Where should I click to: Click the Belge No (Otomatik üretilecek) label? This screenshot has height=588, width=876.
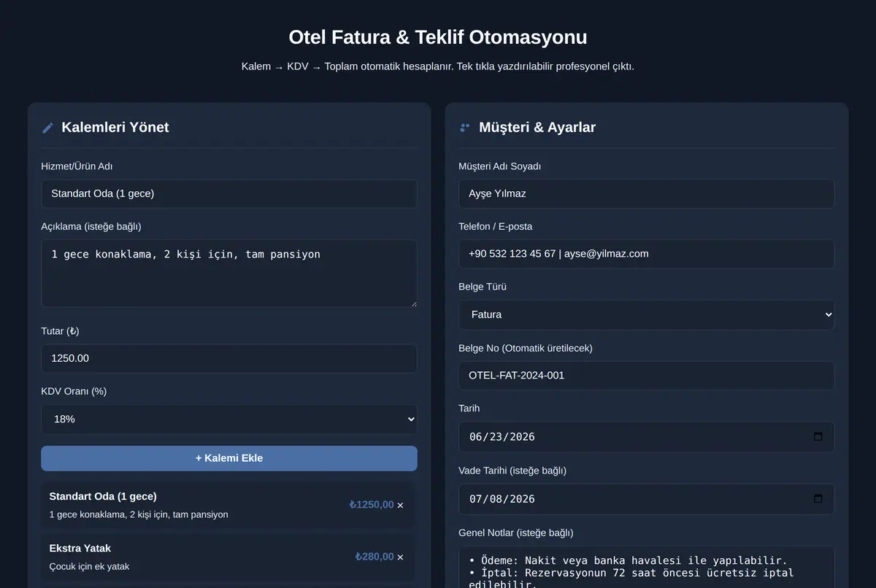tap(526, 348)
